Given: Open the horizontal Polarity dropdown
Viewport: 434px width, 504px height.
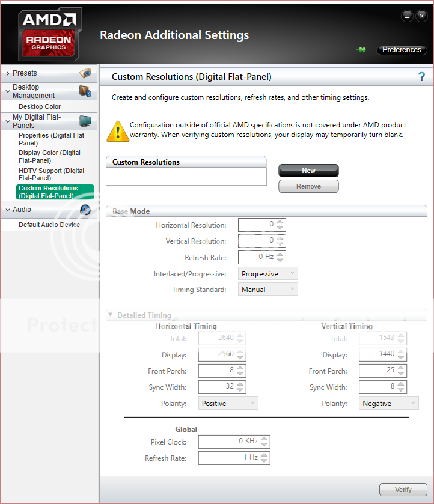Looking at the screenshot, I should tap(228, 404).
